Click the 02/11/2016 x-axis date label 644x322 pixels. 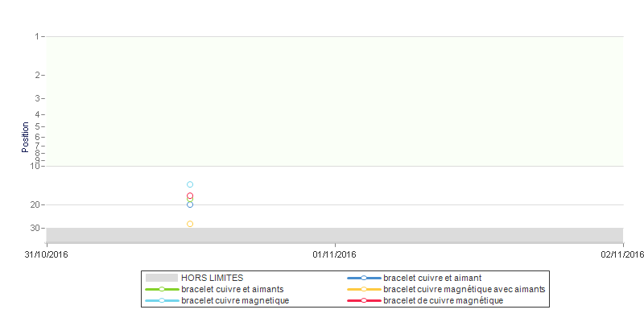[621, 255]
